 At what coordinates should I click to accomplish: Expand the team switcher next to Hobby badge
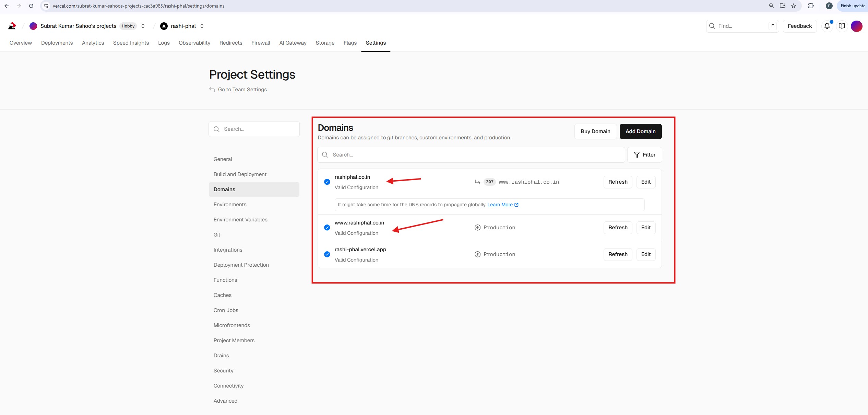pyautogui.click(x=143, y=26)
